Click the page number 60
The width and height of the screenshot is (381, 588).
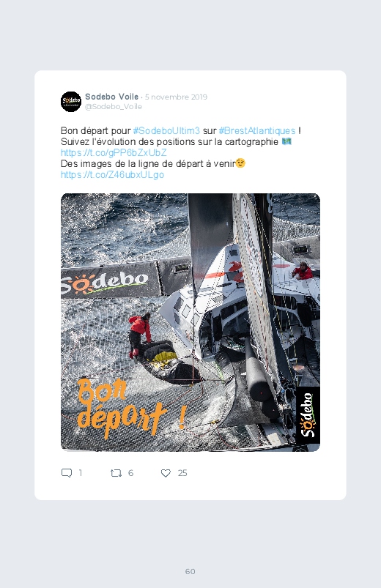click(190, 571)
